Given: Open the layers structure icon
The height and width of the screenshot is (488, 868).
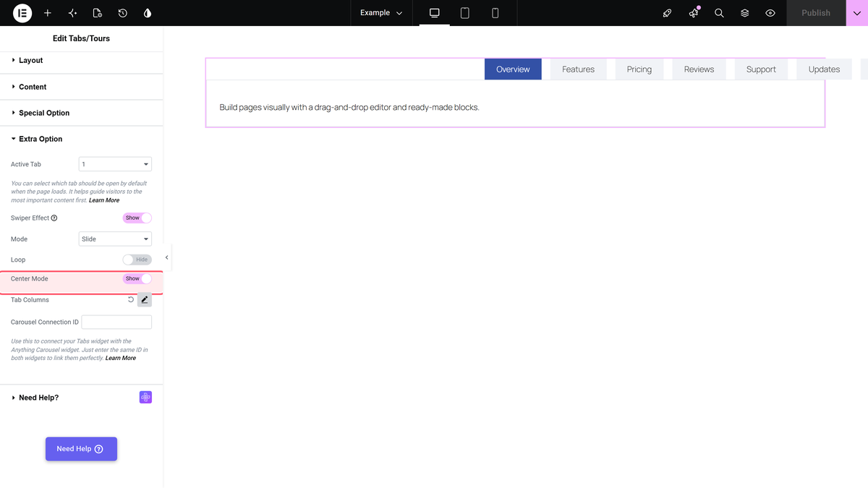Looking at the screenshot, I should click(x=745, y=13).
